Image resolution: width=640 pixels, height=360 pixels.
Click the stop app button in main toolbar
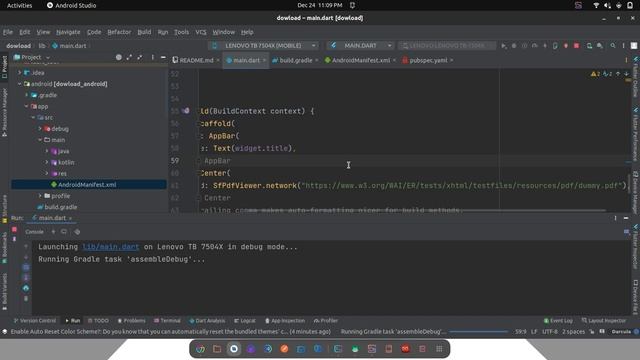point(576,46)
